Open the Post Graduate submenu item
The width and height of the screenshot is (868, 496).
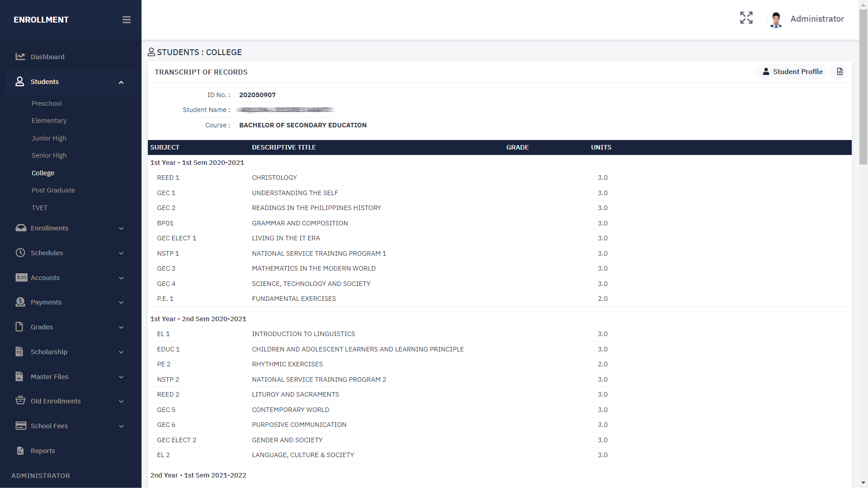click(x=53, y=190)
